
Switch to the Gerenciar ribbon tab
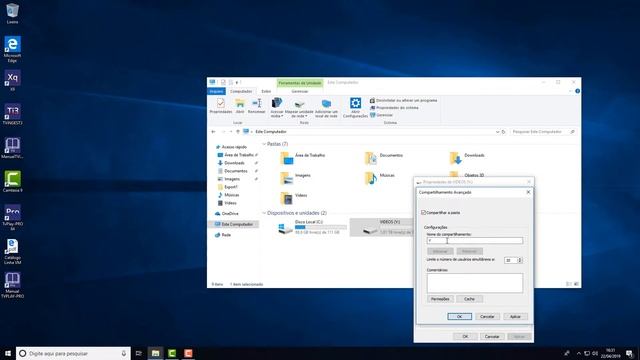tap(300, 91)
